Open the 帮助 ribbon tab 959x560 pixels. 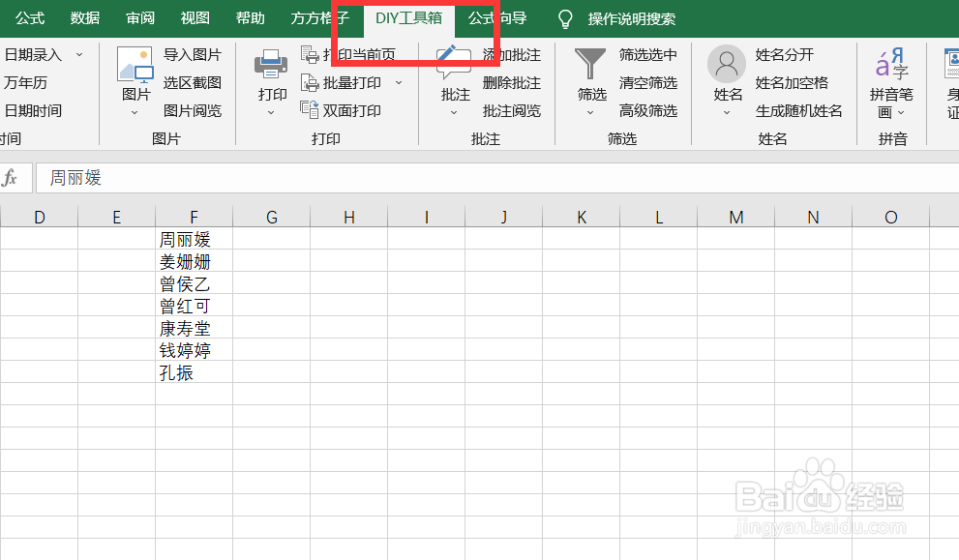[250, 18]
